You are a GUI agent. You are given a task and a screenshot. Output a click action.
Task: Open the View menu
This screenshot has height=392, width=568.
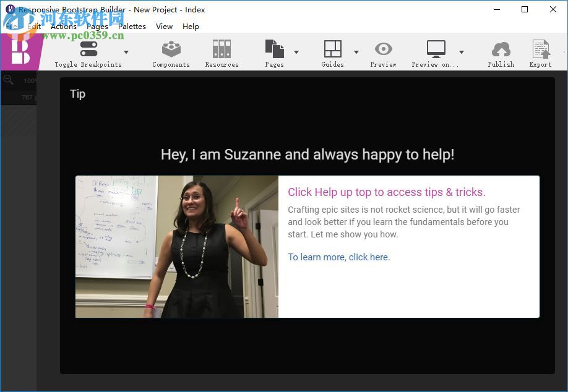click(x=164, y=27)
